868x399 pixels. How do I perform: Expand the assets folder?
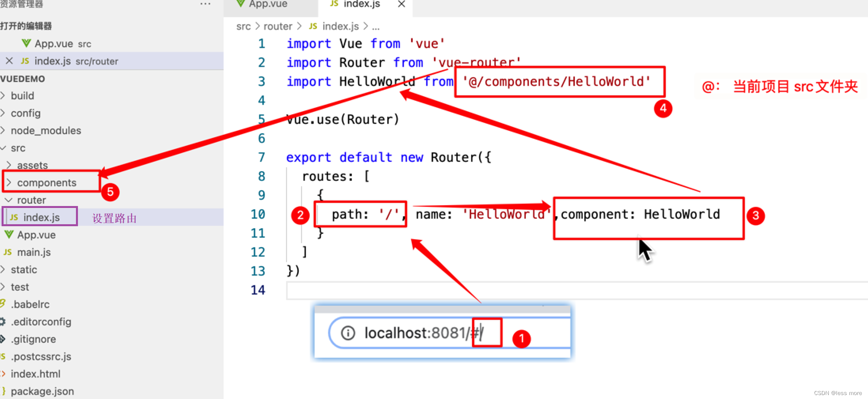(x=32, y=165)
